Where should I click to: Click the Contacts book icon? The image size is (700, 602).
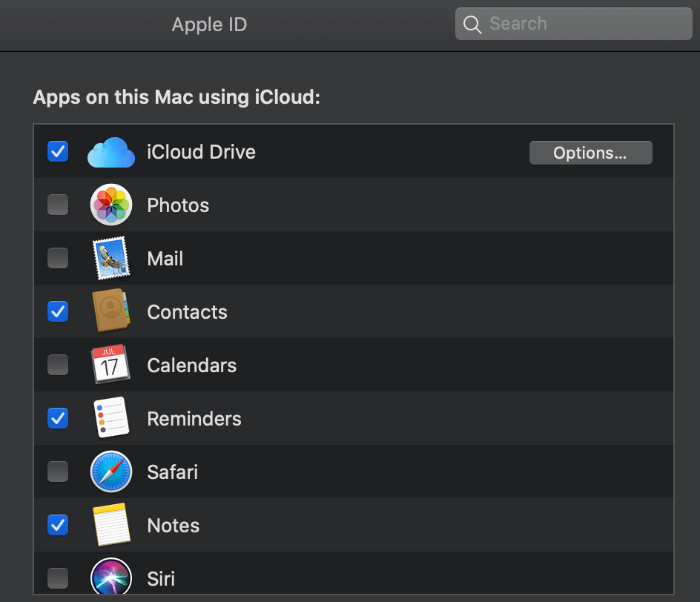coord(111,311)
